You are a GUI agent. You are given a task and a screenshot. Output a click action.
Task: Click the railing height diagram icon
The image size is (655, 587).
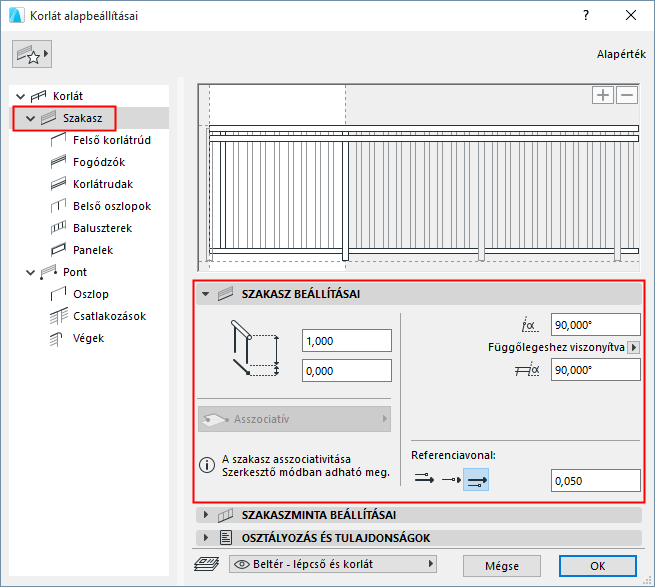coord(255,348)
